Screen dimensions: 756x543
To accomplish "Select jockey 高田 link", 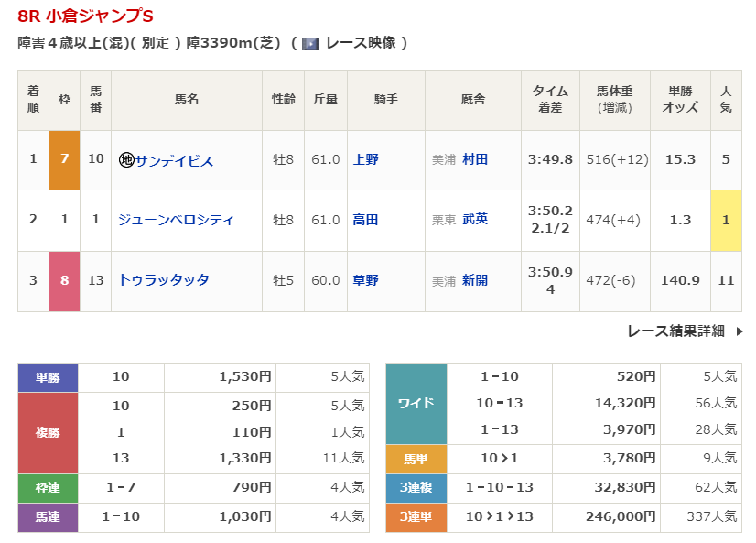I will point(366,220).
